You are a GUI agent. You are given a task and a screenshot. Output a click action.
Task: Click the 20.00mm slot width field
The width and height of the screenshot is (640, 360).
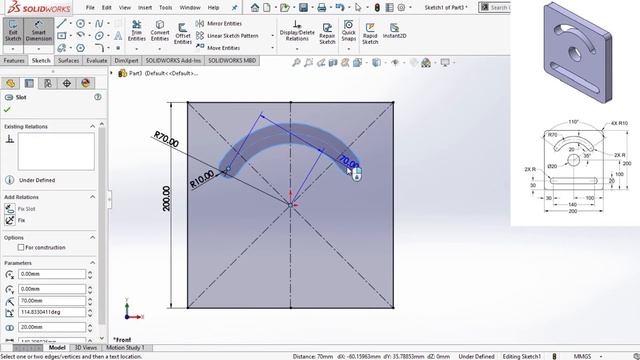click(52, 327)
